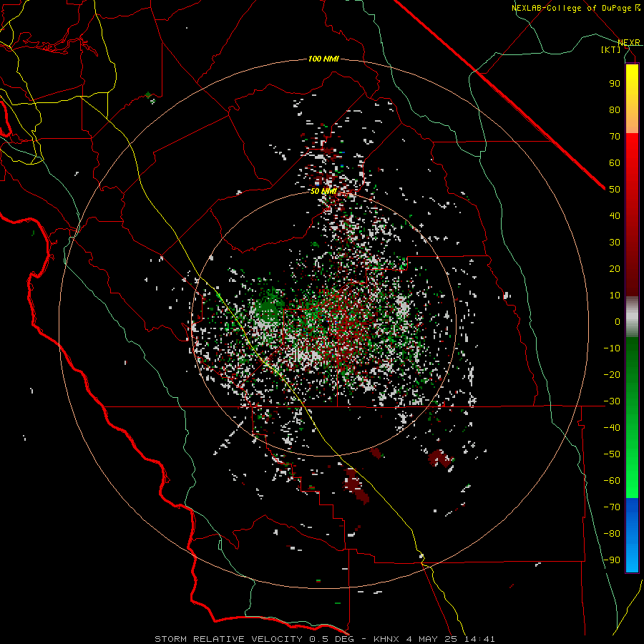Click the -30 value on the velocity scale
The height and width of the screenshot is (644, 644).
pyautogui.click(x=612, y=401)
